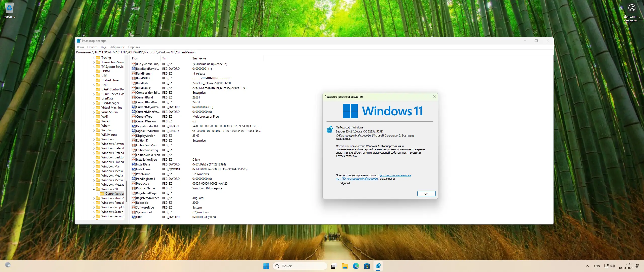Click the Task View taskbar icon

click(333, 266)
